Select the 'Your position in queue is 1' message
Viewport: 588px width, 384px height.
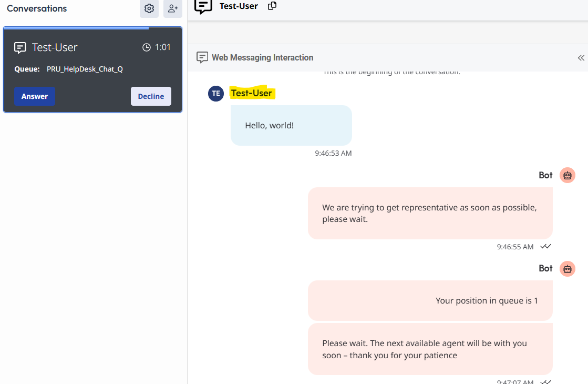(x=430, y=301)
